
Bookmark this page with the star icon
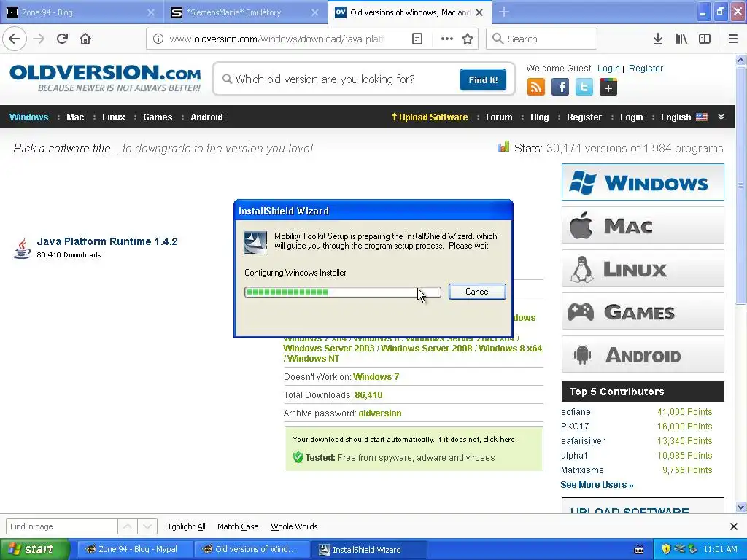click(468, 39)
